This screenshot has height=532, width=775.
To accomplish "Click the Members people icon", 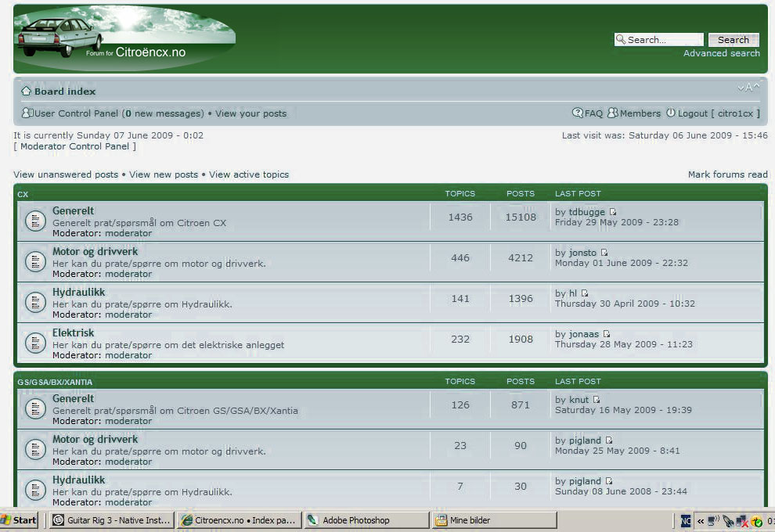I will point(612,113).
